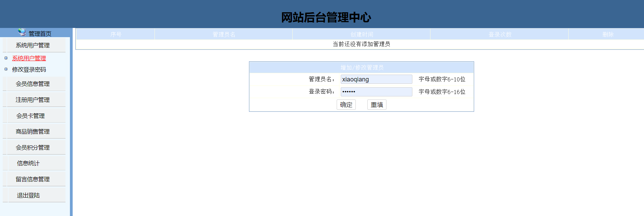Click the 登录次数 column header
Screen dimensions: 644x216
(x=500, y=34)
